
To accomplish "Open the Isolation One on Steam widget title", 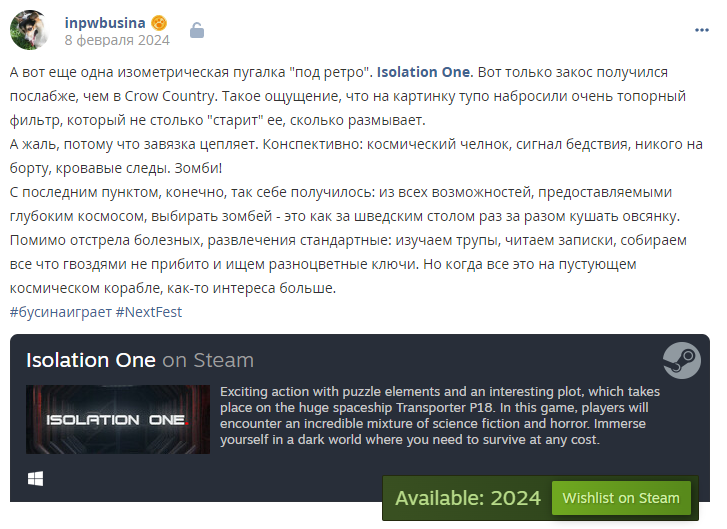I will pyautogui.click(x=140, y=360).
